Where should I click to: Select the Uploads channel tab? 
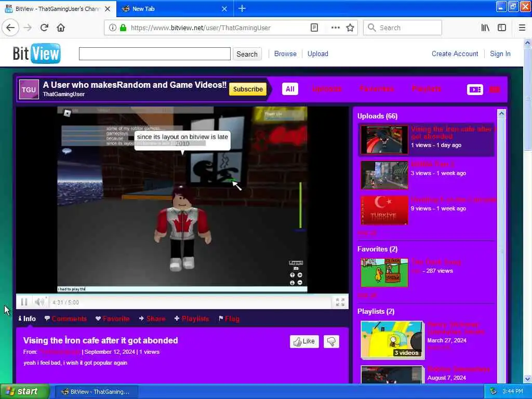(327, 89)
